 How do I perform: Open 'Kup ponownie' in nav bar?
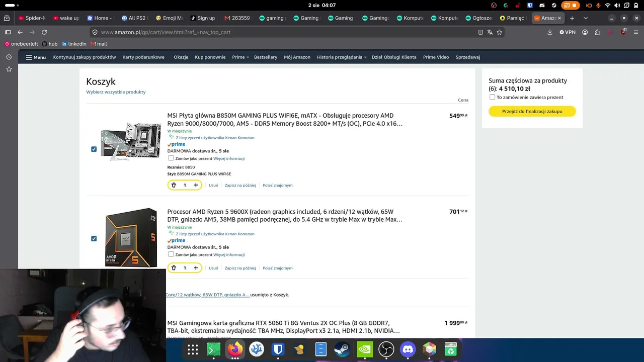[x=210, y=57]
